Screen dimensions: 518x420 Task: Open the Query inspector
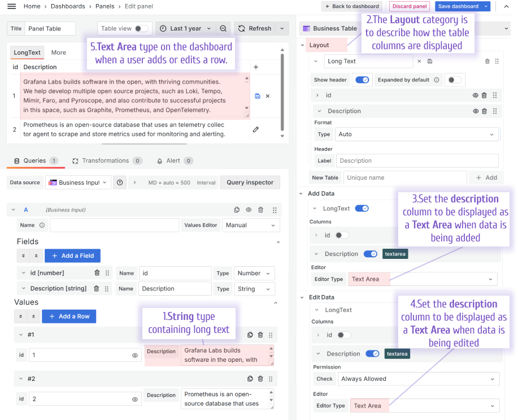[249, 182]
